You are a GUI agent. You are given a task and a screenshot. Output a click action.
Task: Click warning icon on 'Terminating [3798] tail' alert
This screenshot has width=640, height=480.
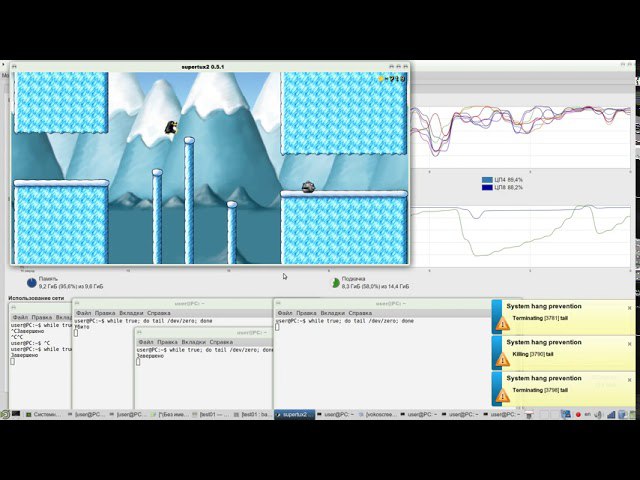pyautogui.click(x=502, y=396)
